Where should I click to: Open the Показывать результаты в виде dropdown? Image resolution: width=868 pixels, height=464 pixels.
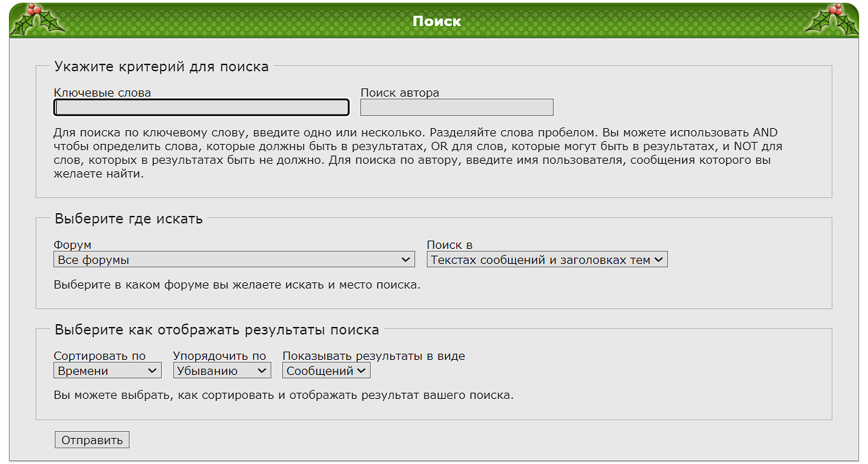326,371
